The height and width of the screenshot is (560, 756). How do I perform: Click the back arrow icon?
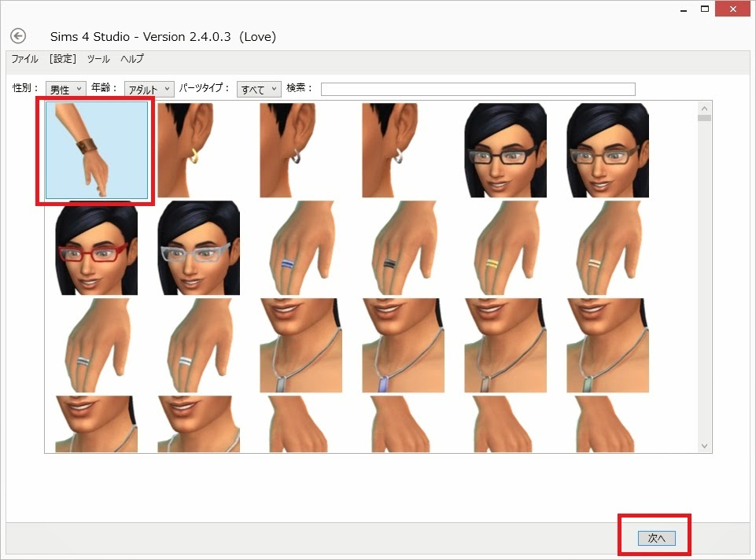pos(18,36)
